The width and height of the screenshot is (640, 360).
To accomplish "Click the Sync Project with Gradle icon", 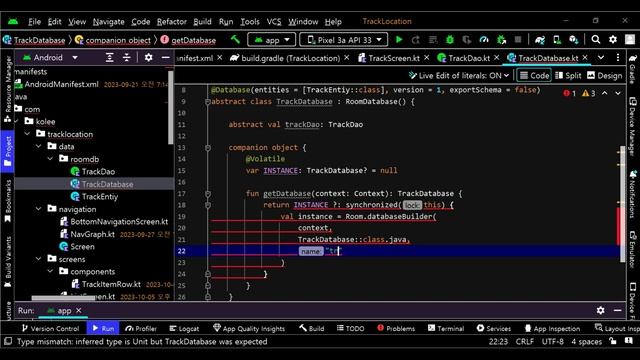I will tap(540, 40).
